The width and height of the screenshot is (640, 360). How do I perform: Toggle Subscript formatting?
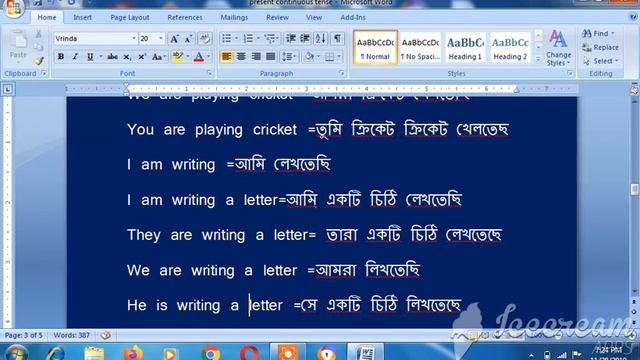(127, 57)
